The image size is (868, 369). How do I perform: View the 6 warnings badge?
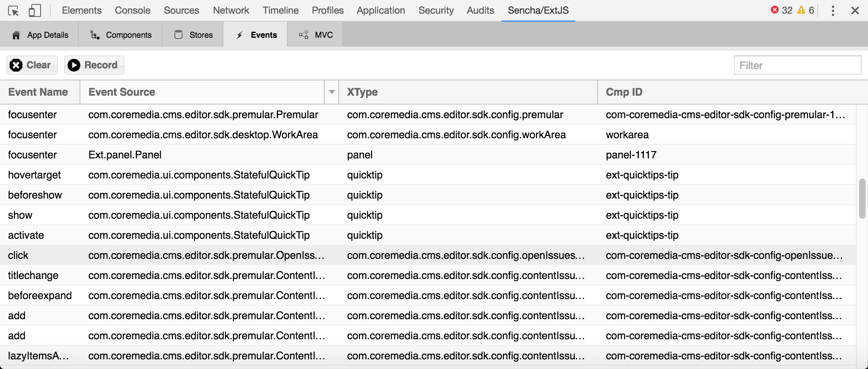pos(806,10)
